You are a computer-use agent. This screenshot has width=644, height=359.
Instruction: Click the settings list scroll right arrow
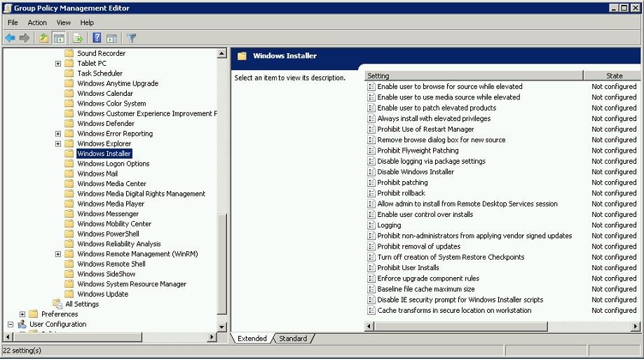click(x=636, y=326)
